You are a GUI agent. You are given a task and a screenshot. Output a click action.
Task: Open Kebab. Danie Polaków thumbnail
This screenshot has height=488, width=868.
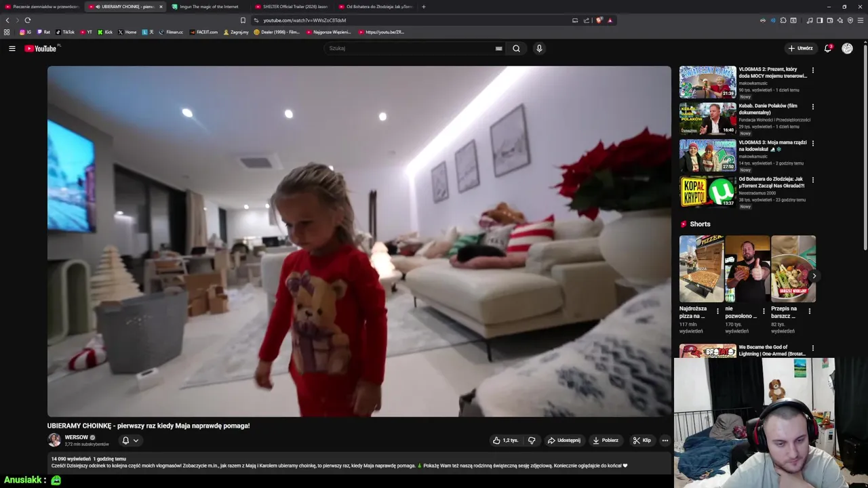click(x=708, y=119)
